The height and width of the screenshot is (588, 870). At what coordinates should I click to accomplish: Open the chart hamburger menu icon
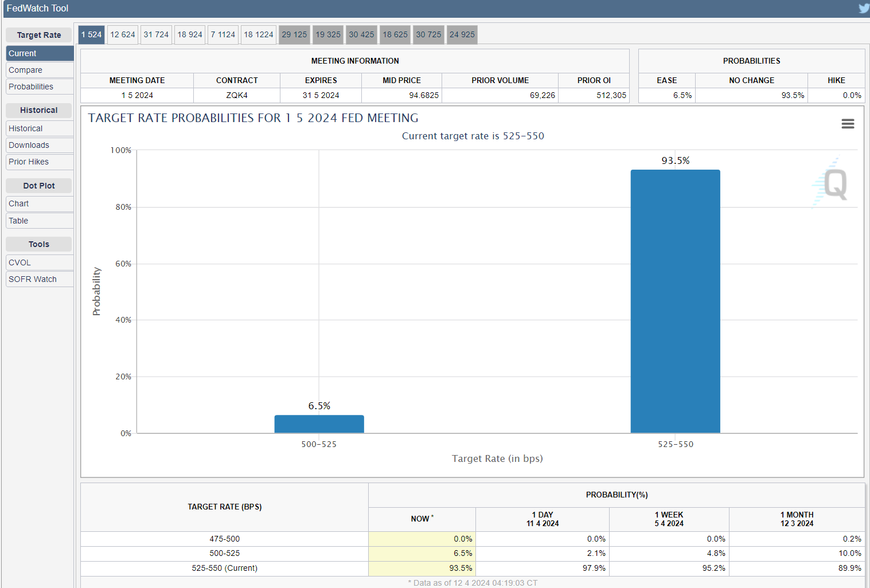tap(848, 124)
